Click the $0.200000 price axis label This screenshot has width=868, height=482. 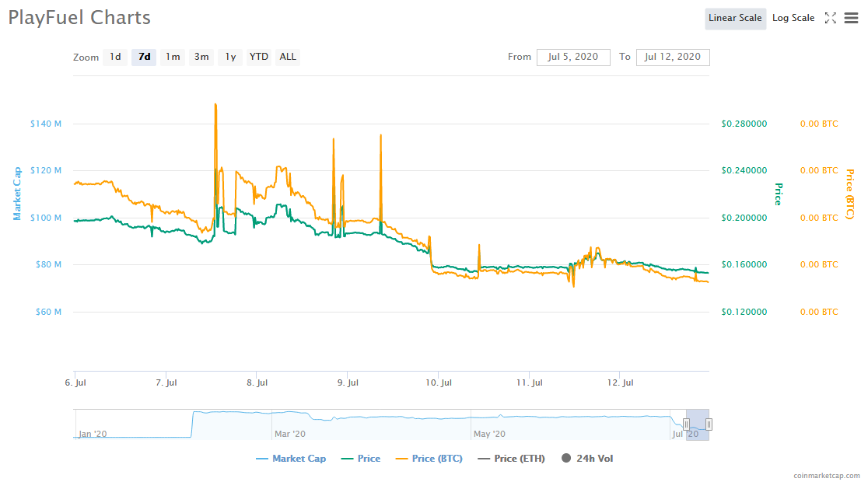pyautogui.click(x=744, y=218)
